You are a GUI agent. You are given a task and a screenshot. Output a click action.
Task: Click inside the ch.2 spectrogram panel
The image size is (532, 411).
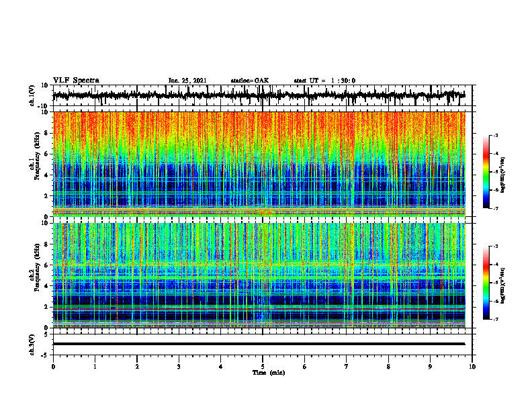coord(259,275)
